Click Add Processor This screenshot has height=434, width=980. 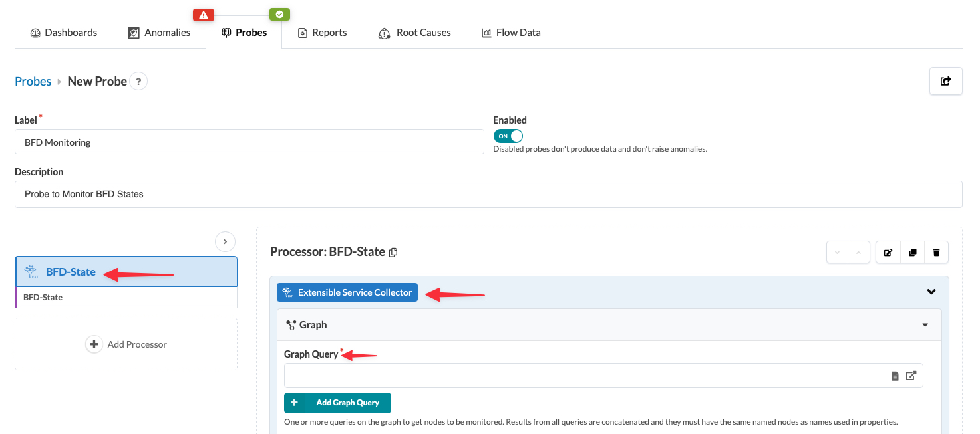pyautogui.click(x=126, y=344)
